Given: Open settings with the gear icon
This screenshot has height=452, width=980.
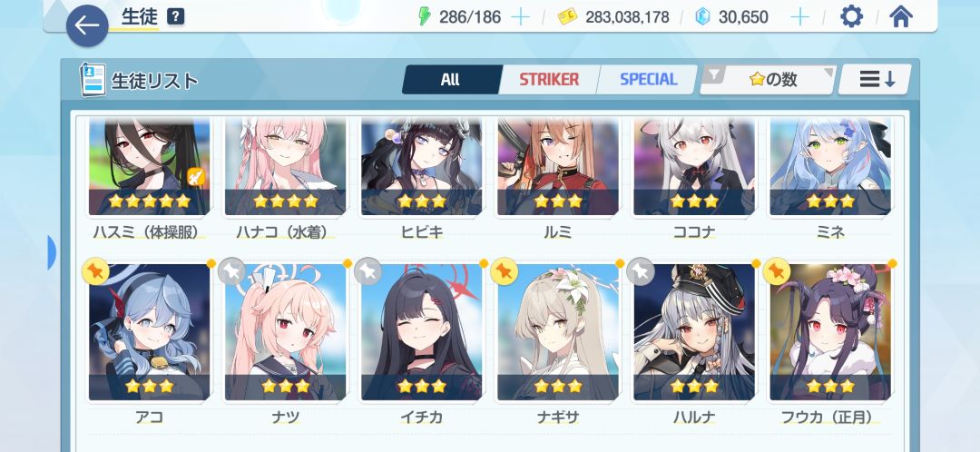Looking at the screenshot, I should [x=851, y=17].
